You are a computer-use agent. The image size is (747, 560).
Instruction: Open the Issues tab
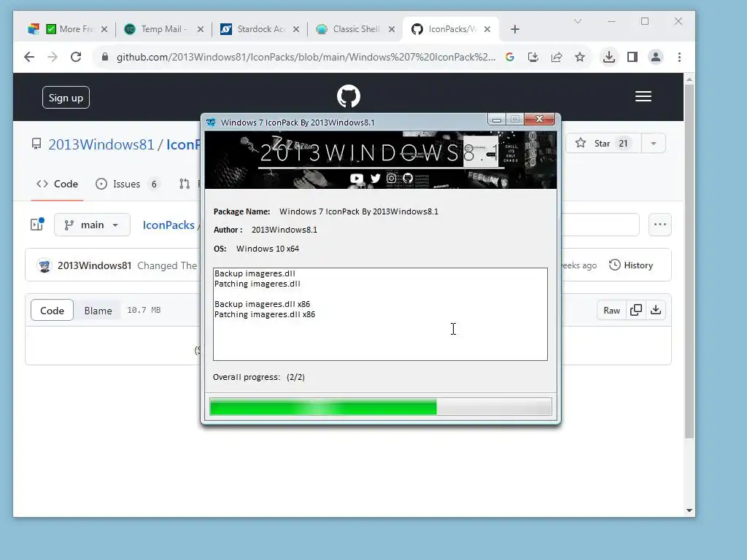coord(127,184)
